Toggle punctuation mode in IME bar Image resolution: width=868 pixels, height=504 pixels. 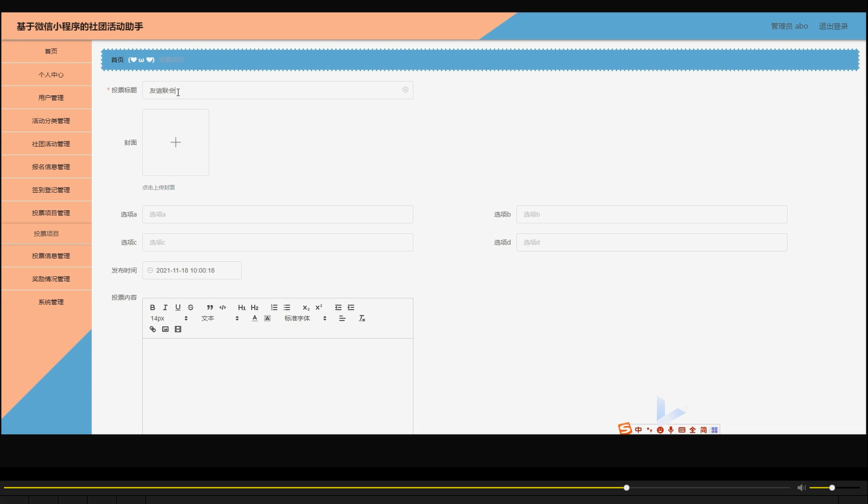tap(649, 430)
